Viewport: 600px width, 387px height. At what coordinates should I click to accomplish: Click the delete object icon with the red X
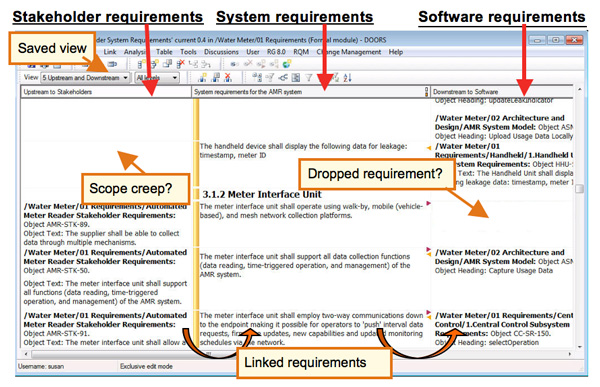(x=181, y=64)
